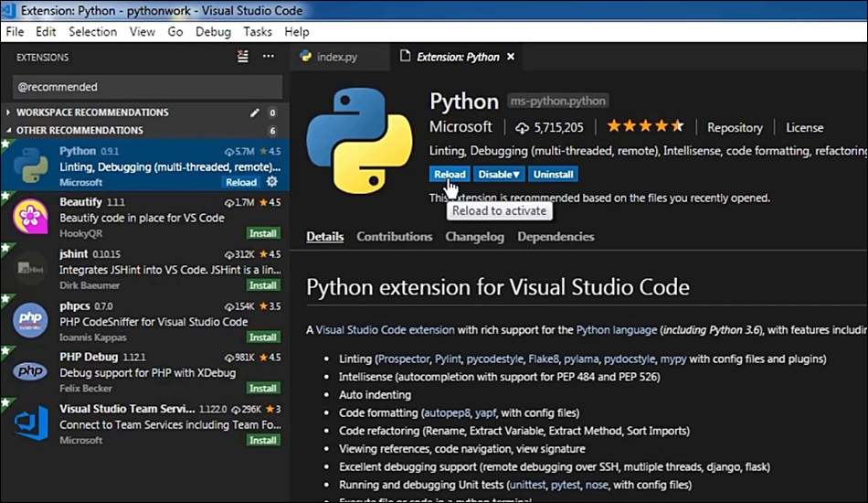This screenshot has width=868, height=503.
Task: Click Reload in the Python list entry
Action: 241,182
